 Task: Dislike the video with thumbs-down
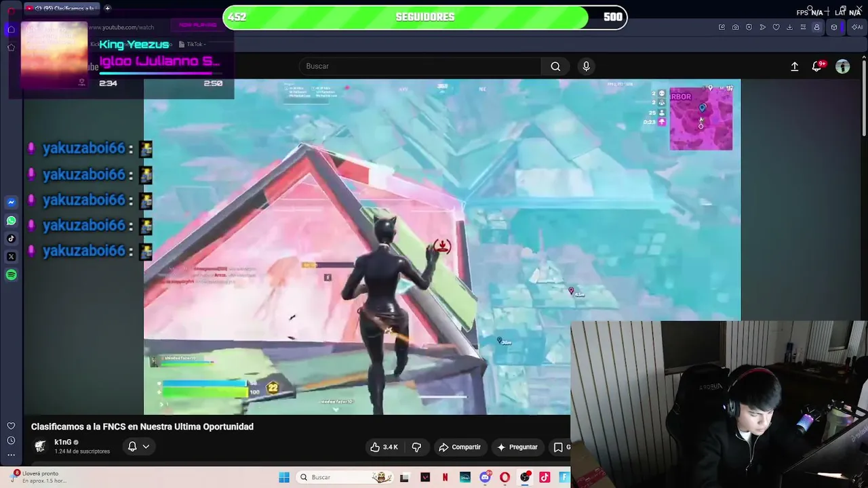click(x=416, y=447)
